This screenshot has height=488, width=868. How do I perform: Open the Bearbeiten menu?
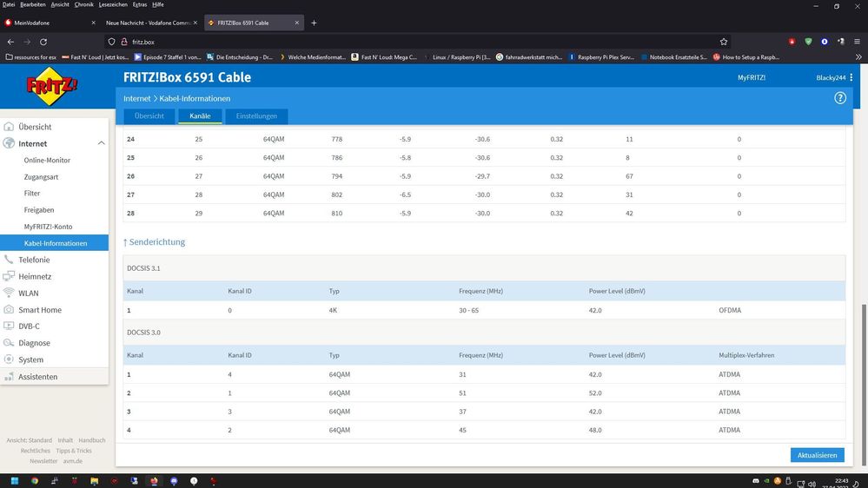coord(33,4)
